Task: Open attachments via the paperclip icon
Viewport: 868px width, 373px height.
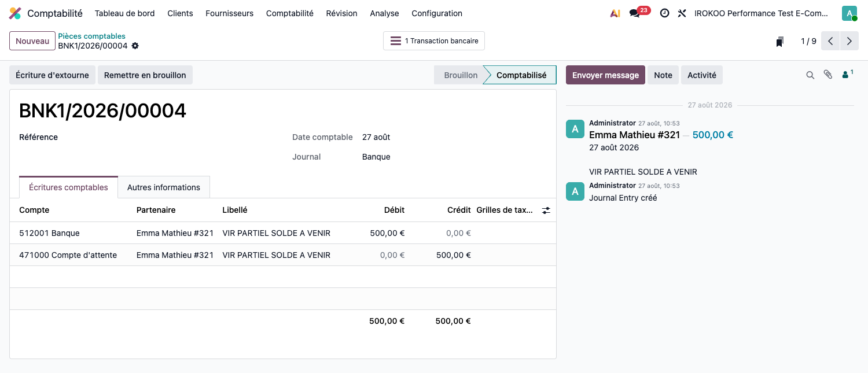Action: (x=828, y=75)
